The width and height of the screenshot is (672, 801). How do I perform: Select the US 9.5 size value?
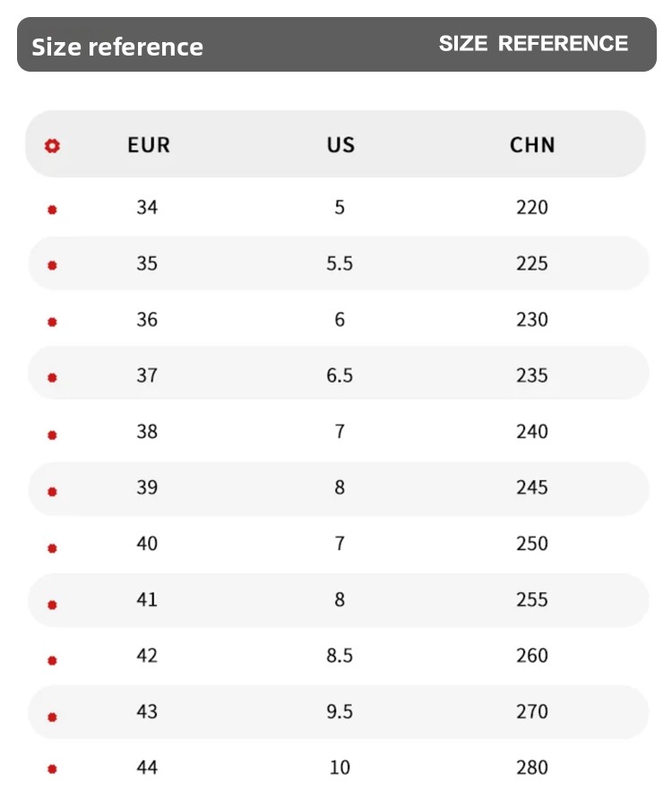point(340,711)
